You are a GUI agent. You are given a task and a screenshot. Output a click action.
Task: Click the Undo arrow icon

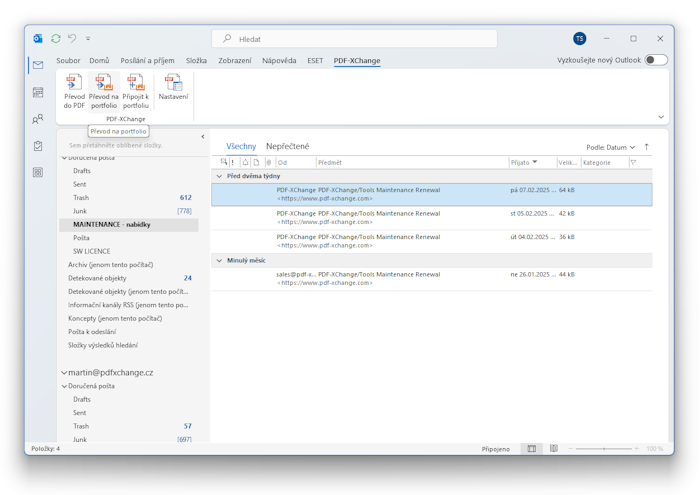(x=72, y=38)
